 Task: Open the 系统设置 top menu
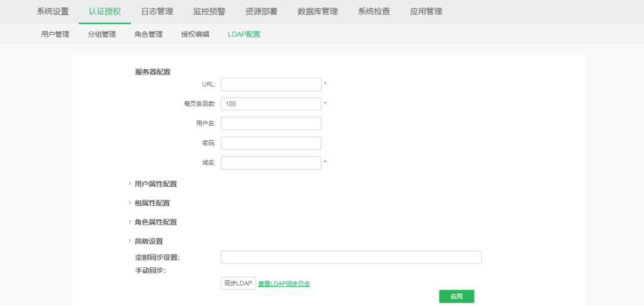[52, 11]
